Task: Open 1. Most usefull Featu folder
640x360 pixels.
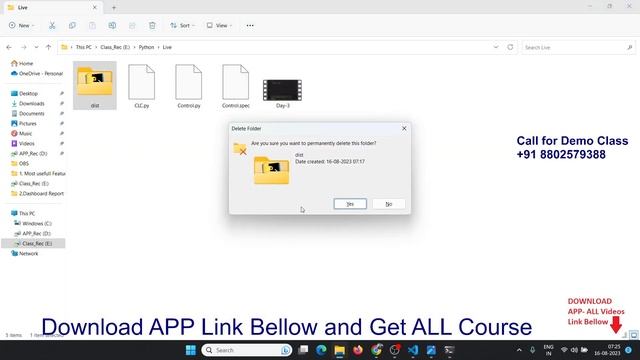Action: [x=38, y=173]
